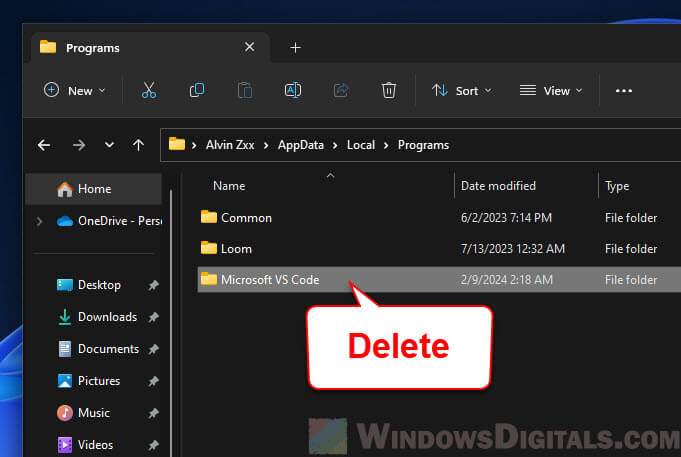This screenshot has width=681, height=457.
Task: Unpin Music using its pin icon
Action: coord(153,413)
